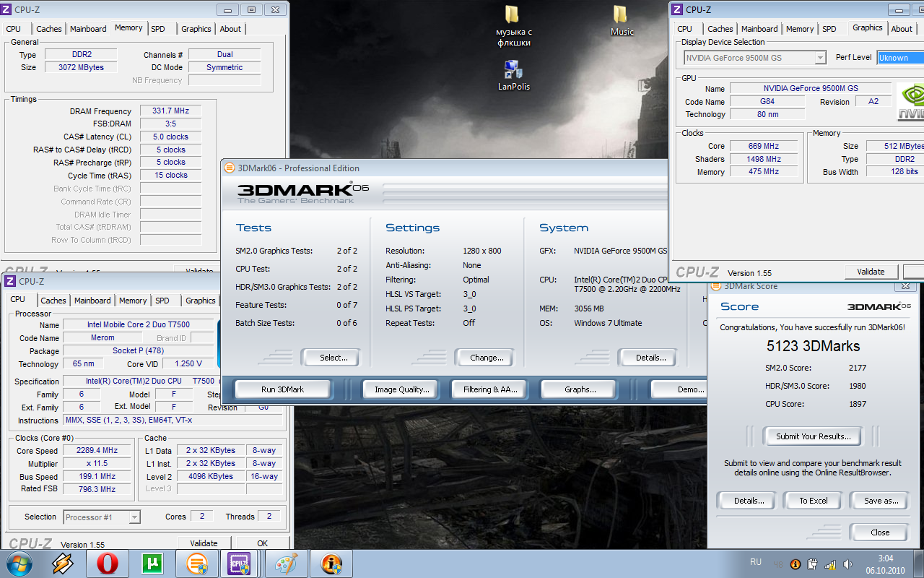Click the Run 3DMark button
Screen dimensions: 924x578
[x=282, y=389]
